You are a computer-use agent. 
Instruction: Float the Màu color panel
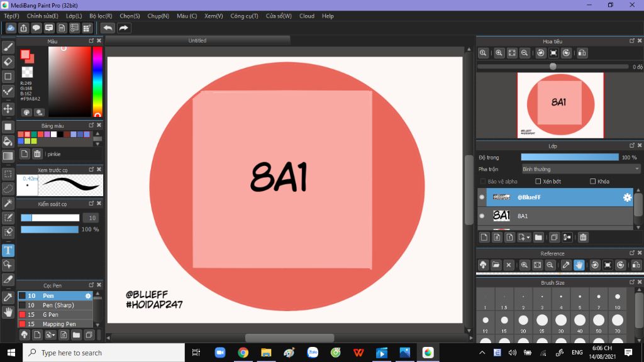click(x=91, y=41)
